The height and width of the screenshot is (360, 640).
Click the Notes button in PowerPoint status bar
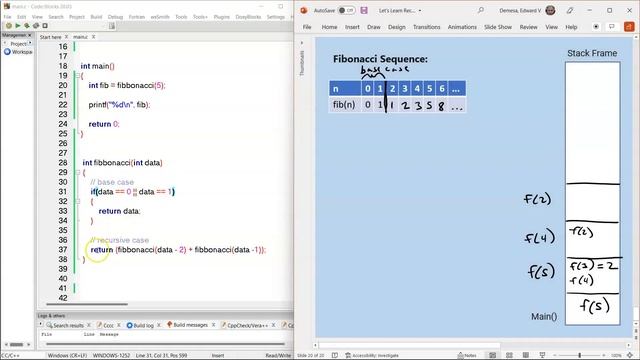tap(467, 356)
